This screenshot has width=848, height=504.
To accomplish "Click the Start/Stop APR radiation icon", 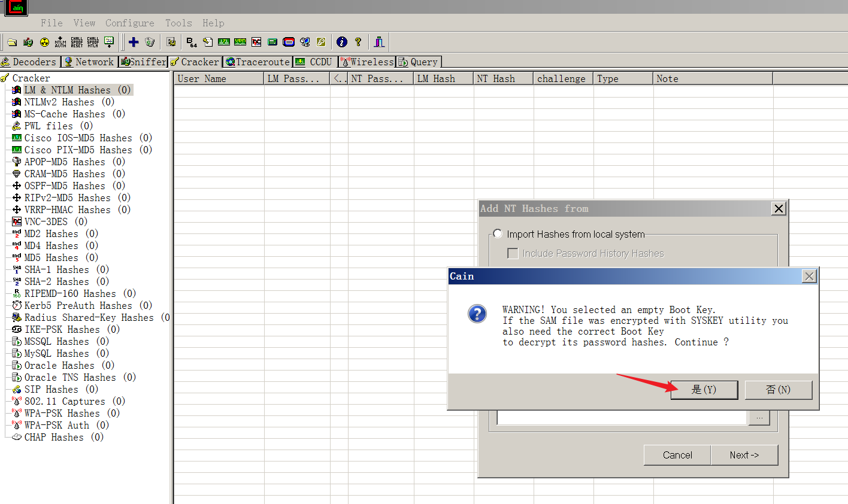I will [x=44, y=42].
